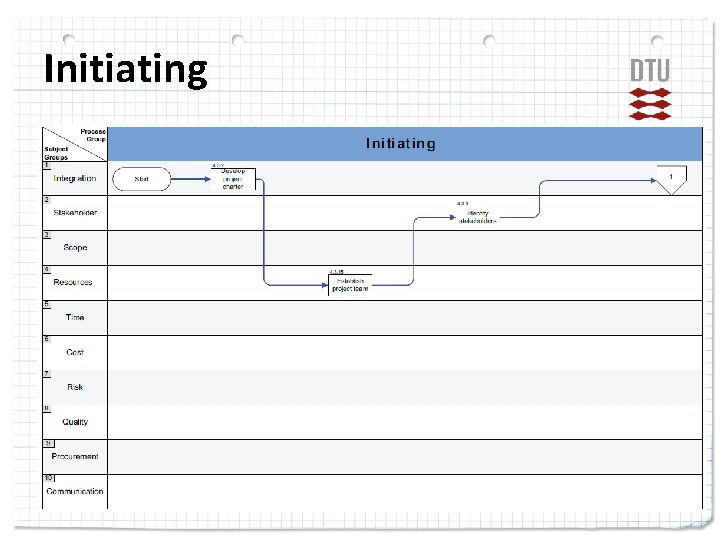Click the off-page connector labeled 1

671,180
